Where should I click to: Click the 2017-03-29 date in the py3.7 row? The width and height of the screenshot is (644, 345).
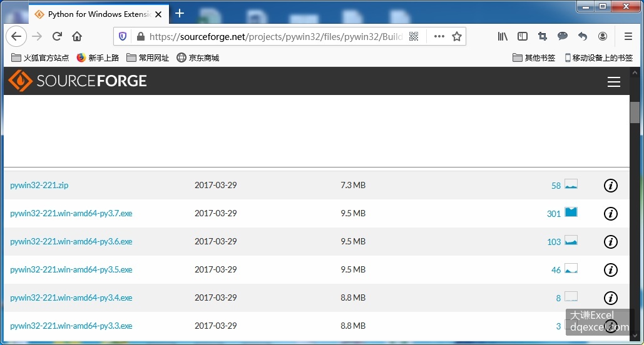tap(216, 213)
